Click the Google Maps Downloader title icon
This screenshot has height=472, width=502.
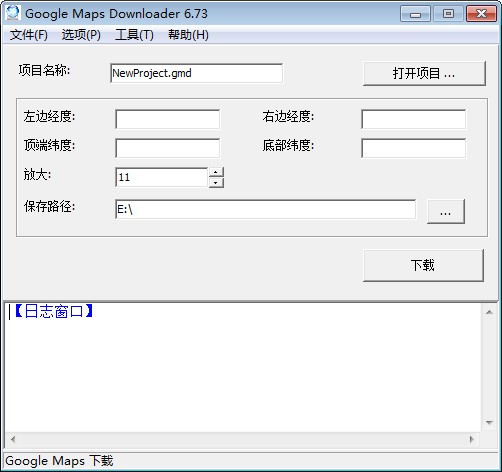[13, 13]
